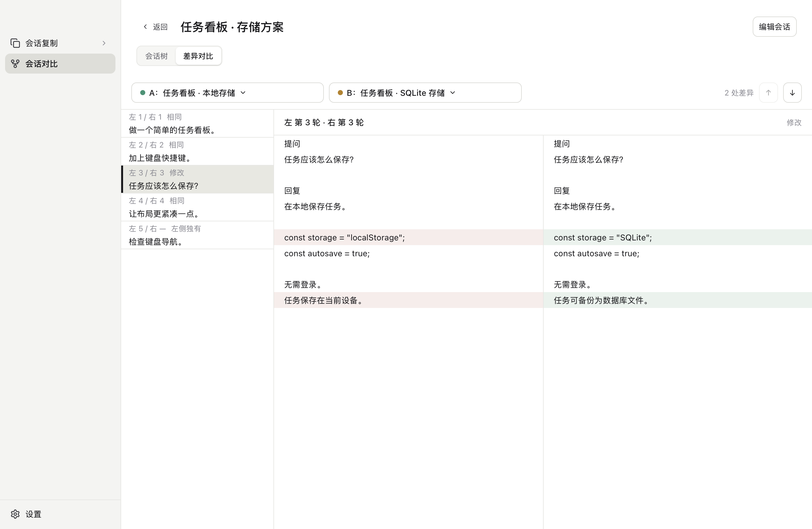Viewport: 812px width, 529px height.
Task: Click the 会话复制 copy icon in sidebar
Action: click(15, 43)
